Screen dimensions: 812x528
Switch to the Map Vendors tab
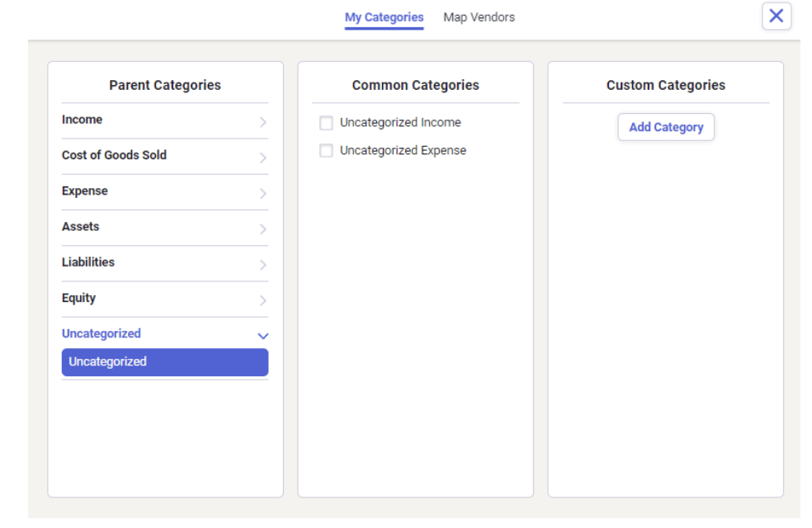pos(479,17)
